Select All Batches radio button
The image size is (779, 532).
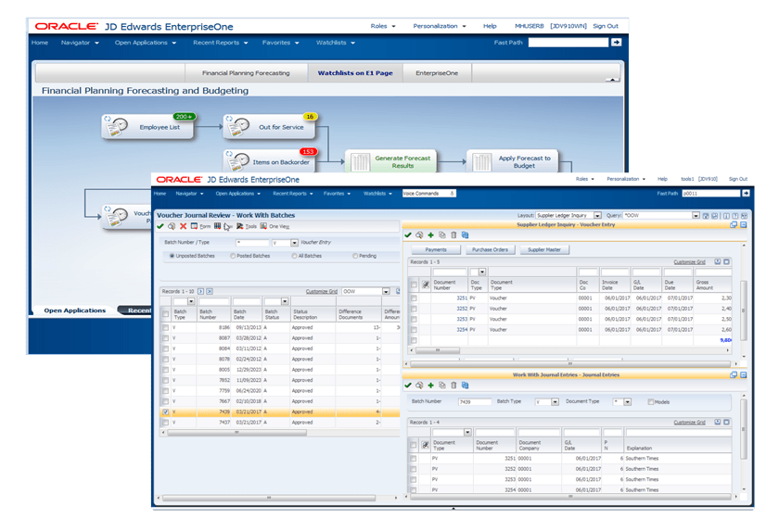click(294, 257)
